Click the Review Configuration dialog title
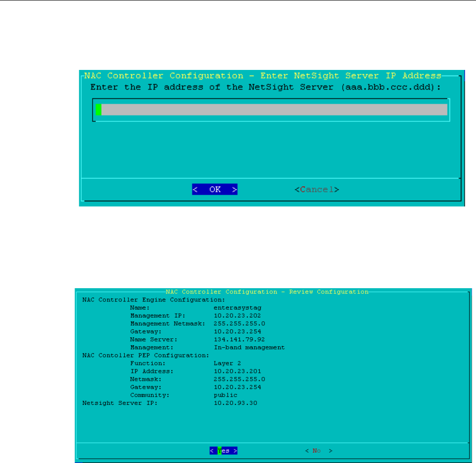The image size is (476, 463). click(x=267, y=292)
